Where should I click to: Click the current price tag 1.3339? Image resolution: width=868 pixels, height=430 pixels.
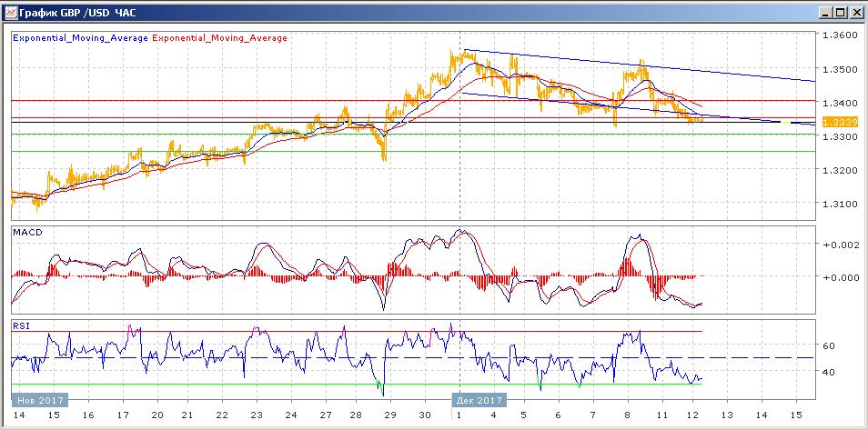[840, 122]
